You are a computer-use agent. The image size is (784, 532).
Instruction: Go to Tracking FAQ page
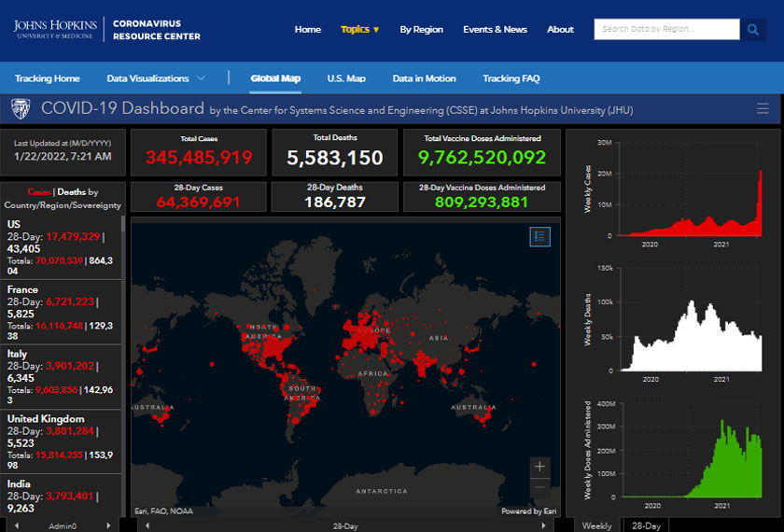511,78
